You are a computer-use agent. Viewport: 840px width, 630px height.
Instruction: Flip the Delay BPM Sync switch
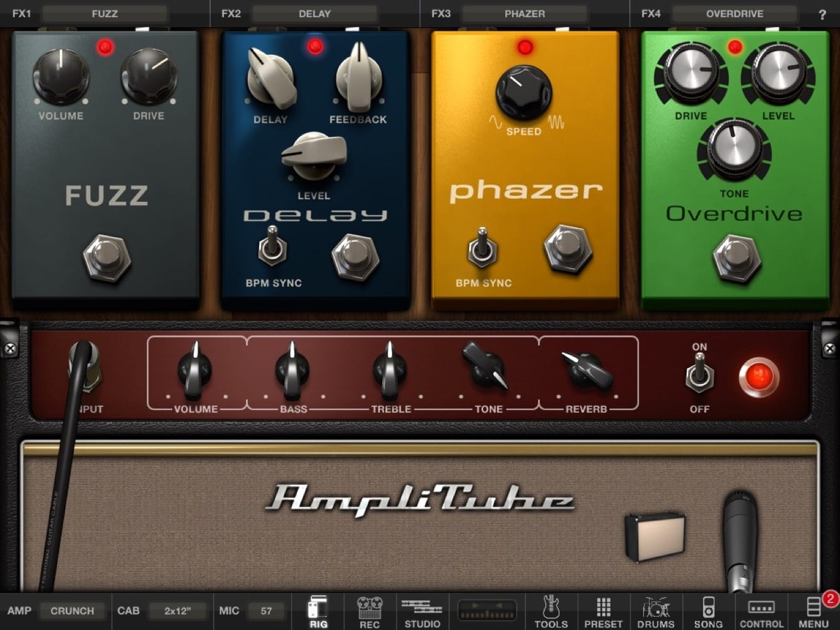coord(272,245)
